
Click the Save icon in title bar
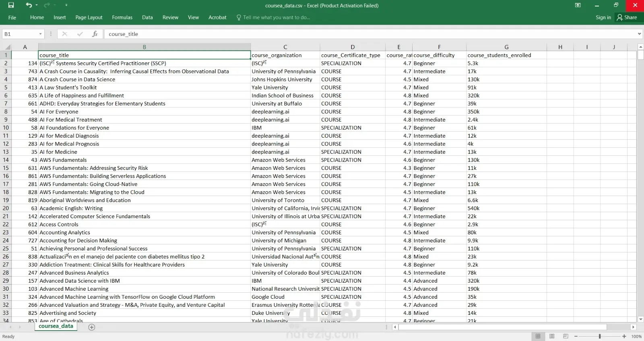tap(11, 5)
